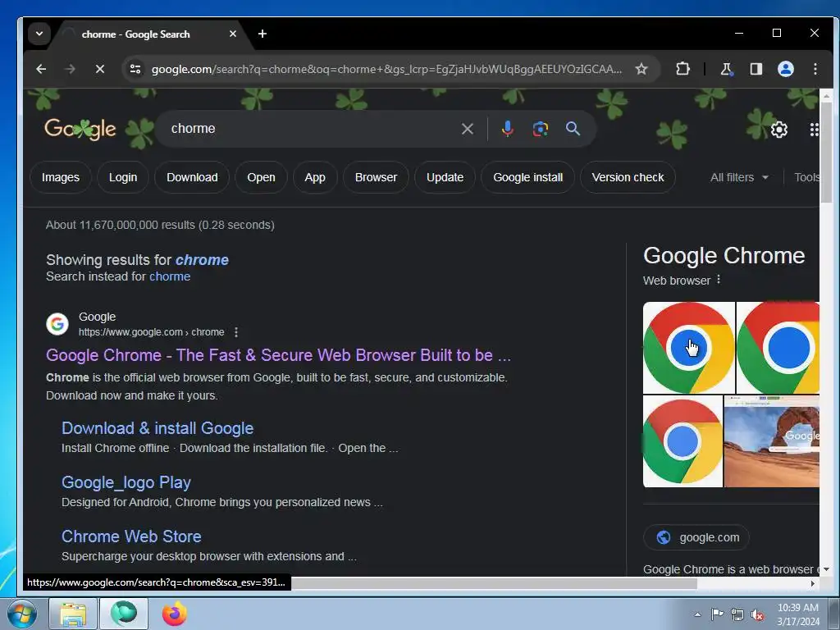Open the Action Center flag icon
The height and width of the screenshot is (630, 840).
pos(717,614)
